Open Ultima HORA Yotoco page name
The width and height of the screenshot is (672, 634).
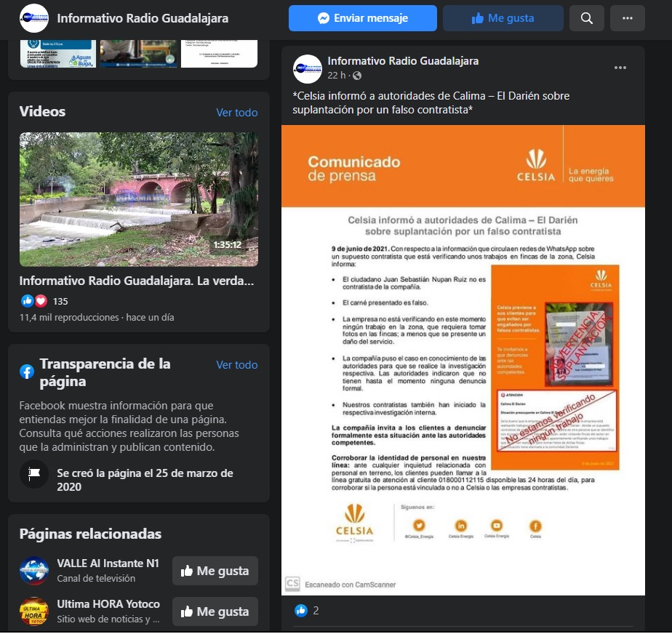pyautogui.click(x=108, y=604)
